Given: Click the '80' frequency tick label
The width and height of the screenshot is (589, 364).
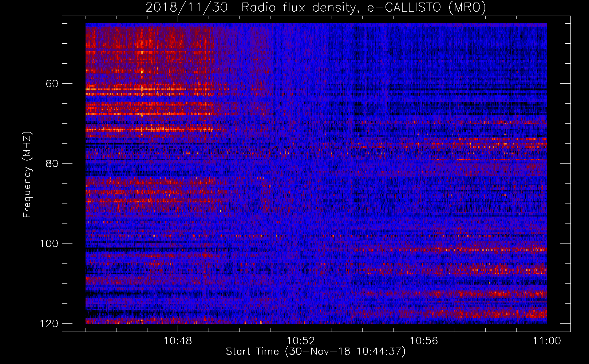Looking at the screenshot, I should pyautogui.click(x=52, y=163).
